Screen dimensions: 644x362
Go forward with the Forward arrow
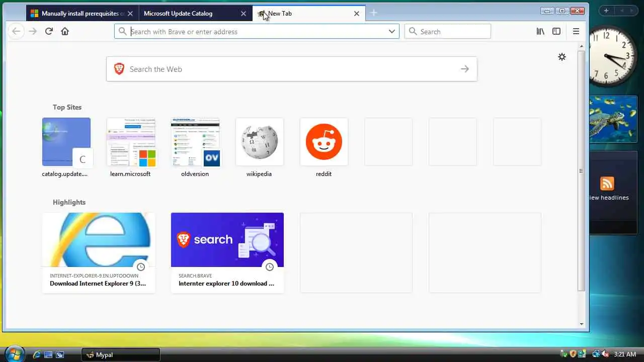33,31
